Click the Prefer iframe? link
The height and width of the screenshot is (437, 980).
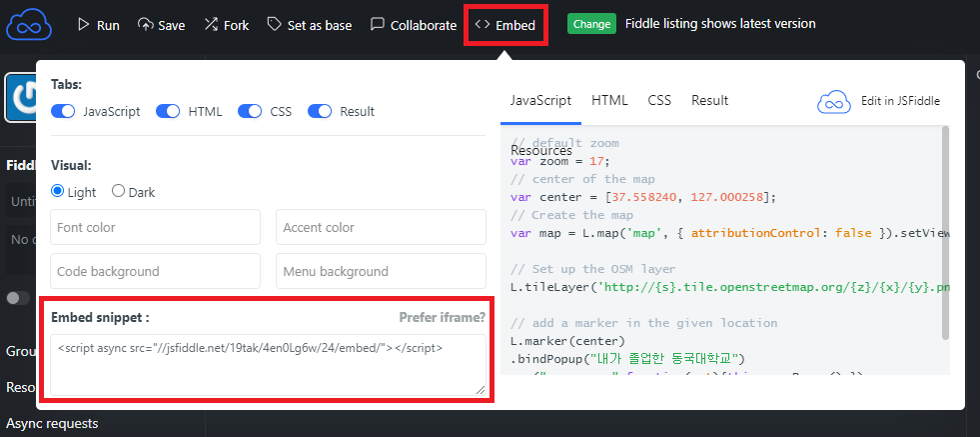pos(443,317)
